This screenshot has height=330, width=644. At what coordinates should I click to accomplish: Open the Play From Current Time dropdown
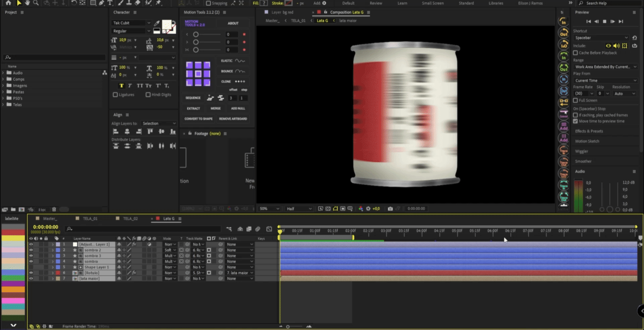[605, 81]
